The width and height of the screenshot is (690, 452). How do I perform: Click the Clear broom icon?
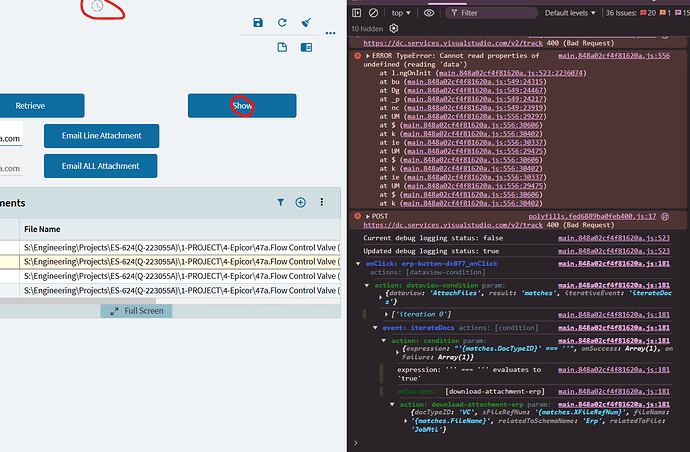307,22
